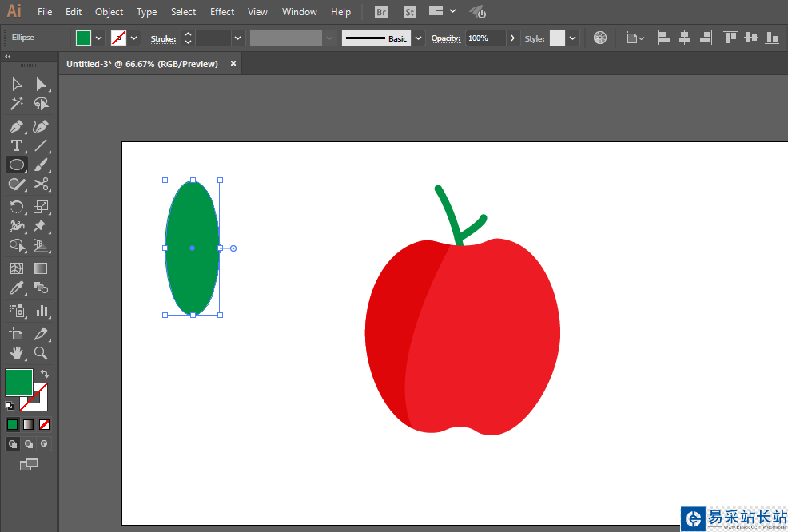Change Screen Mode at toolbox bottom

29,465
